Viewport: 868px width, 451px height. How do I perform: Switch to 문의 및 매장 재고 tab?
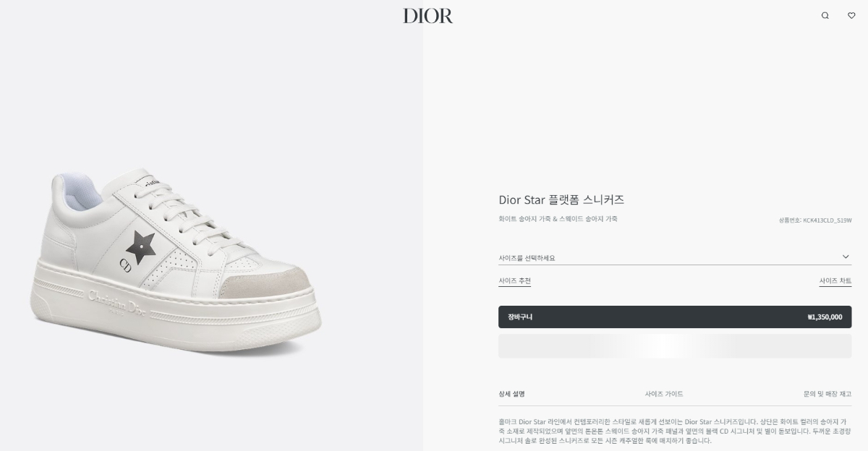[x=827, y=394]
